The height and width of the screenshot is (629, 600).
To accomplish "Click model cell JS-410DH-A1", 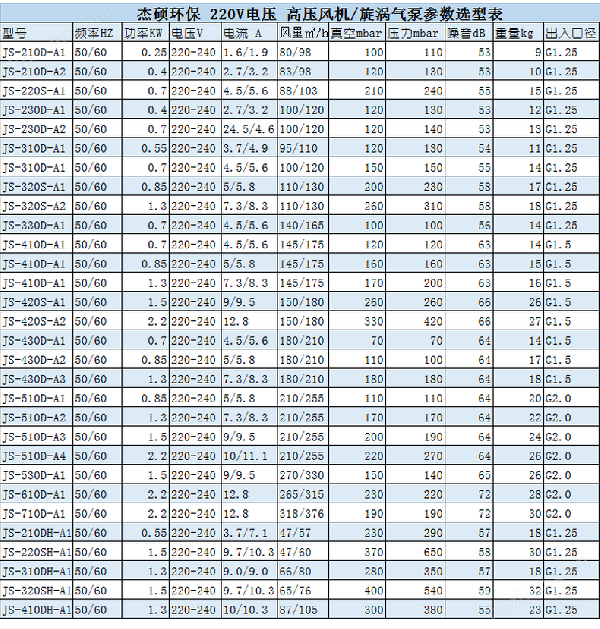I will 36,611.
